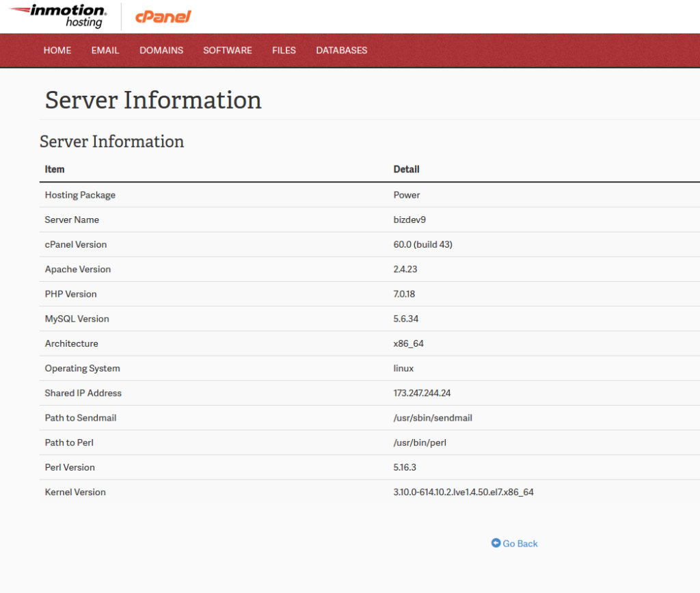
Task: Select the Server Name value bizdev9
Action: [409, 220]
